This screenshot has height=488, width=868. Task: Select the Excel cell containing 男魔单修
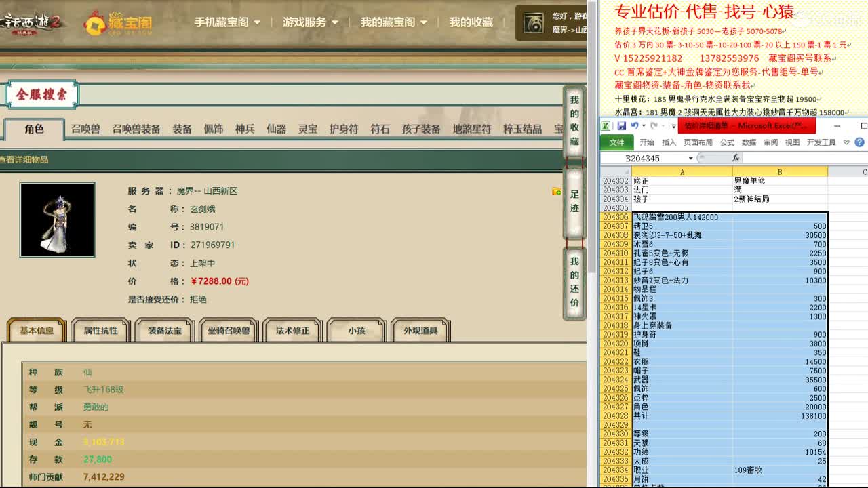[x=780, y=181]
